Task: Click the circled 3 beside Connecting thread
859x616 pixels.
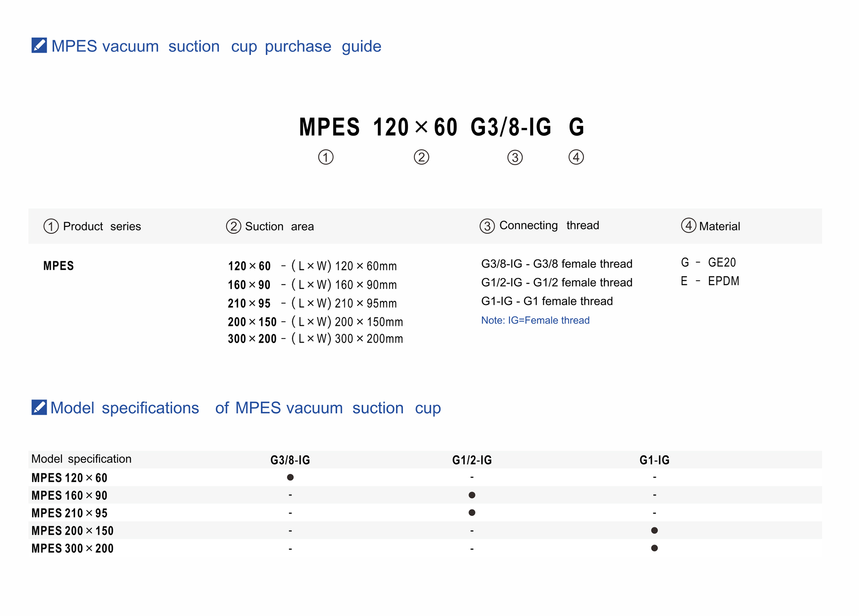Action: [487, 226]
